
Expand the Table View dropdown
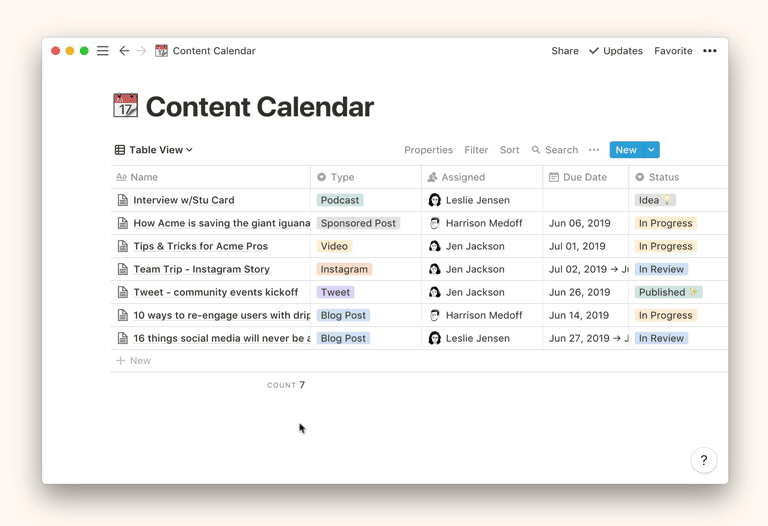[154, 150]
